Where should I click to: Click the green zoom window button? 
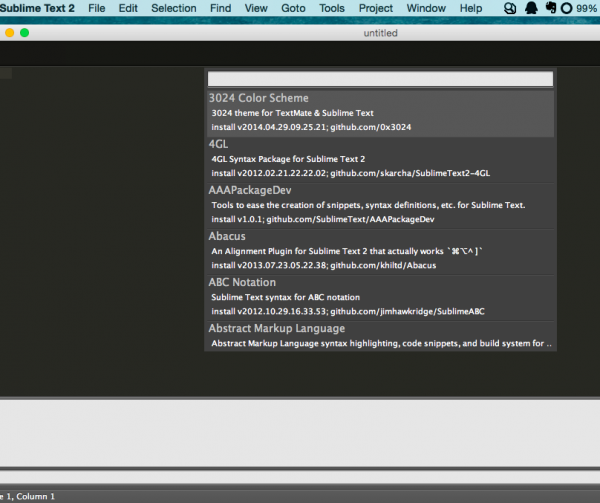click(24, 33)
